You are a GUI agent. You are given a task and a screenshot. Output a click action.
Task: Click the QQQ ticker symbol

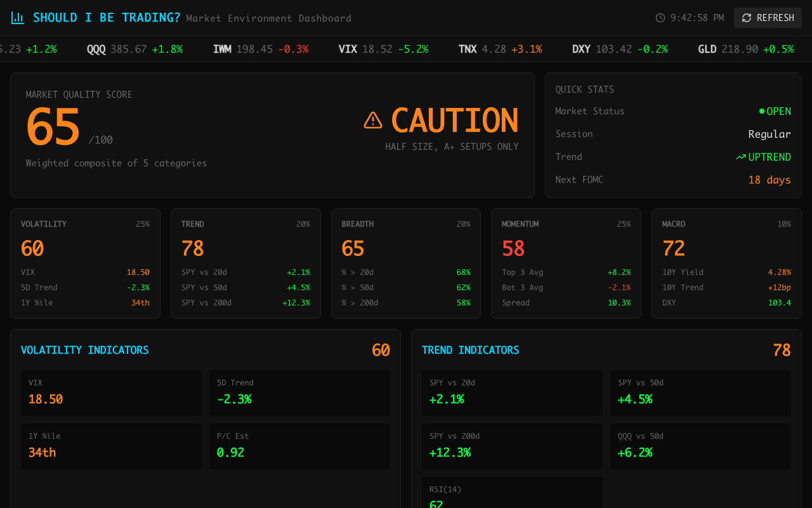[x=96, y=49]
